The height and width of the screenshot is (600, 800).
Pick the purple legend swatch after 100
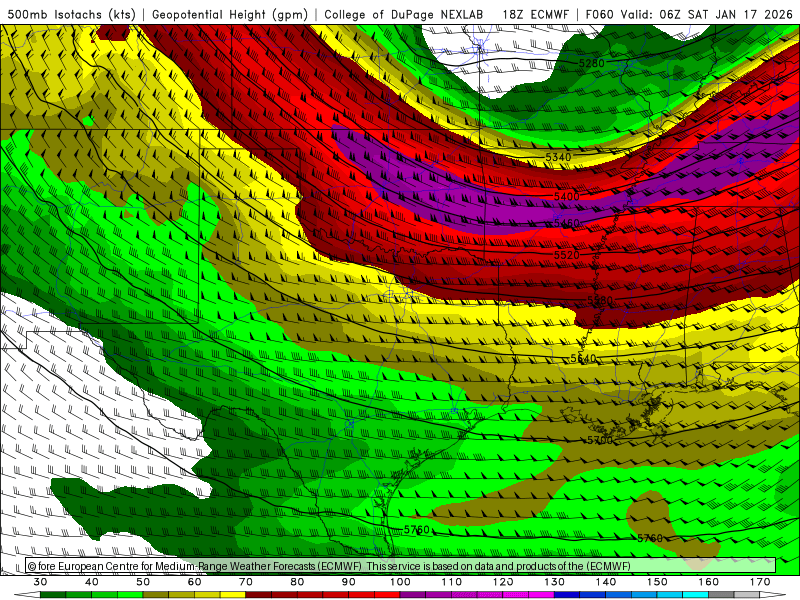click(x=413, y=595)
